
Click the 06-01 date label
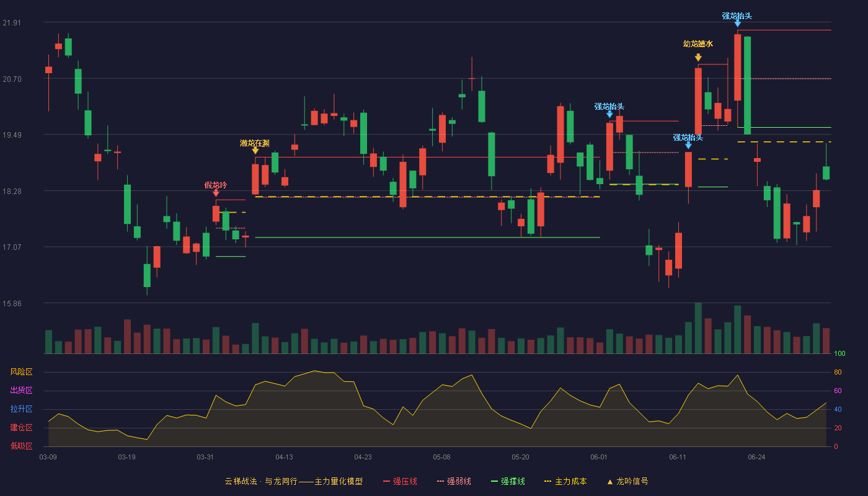coord(599,457)
